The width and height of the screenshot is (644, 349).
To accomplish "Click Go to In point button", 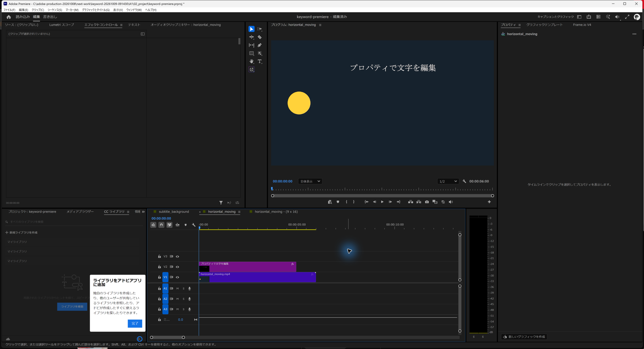I will point(367,202).
